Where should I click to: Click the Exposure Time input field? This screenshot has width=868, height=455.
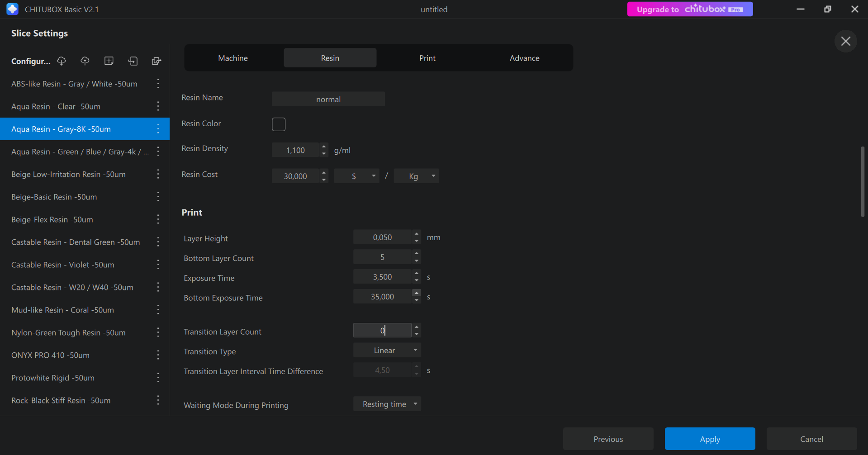(x=383, y=277)
